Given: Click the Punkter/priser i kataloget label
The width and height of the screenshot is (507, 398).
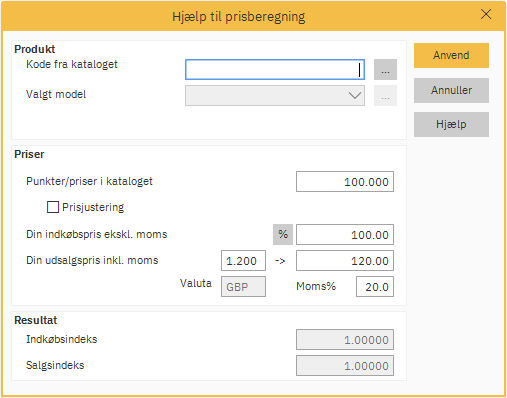Looking at the screenshot, I should pos(89,181).
